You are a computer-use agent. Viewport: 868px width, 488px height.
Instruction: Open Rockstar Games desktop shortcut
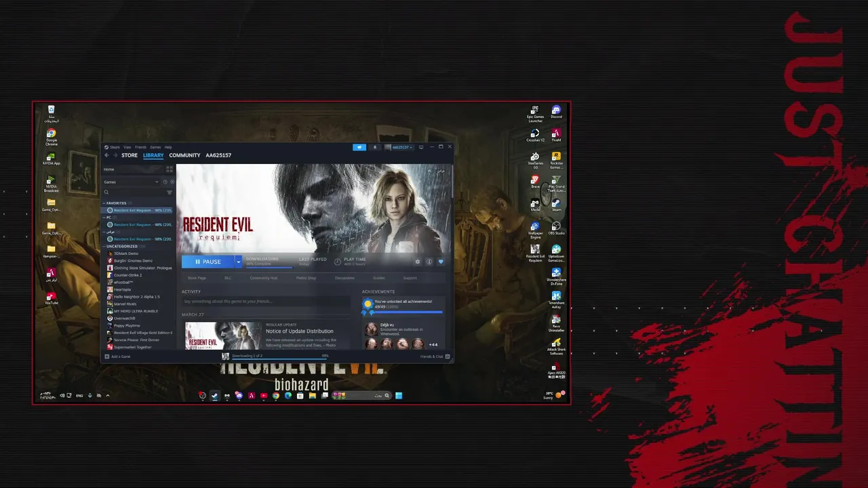pyautogui.click(x=556, y=160)
